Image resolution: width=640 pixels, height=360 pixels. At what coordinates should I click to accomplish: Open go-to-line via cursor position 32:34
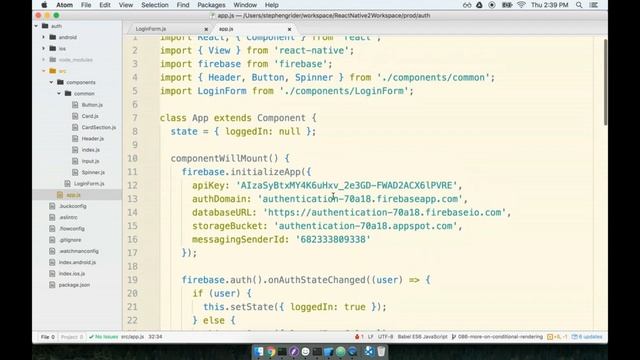[x=155, y=337]
